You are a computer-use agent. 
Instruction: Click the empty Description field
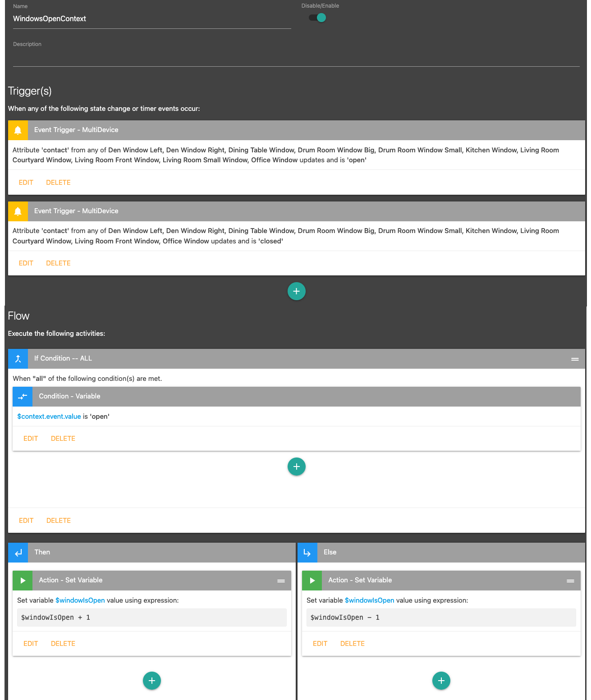tap(296, 58)
